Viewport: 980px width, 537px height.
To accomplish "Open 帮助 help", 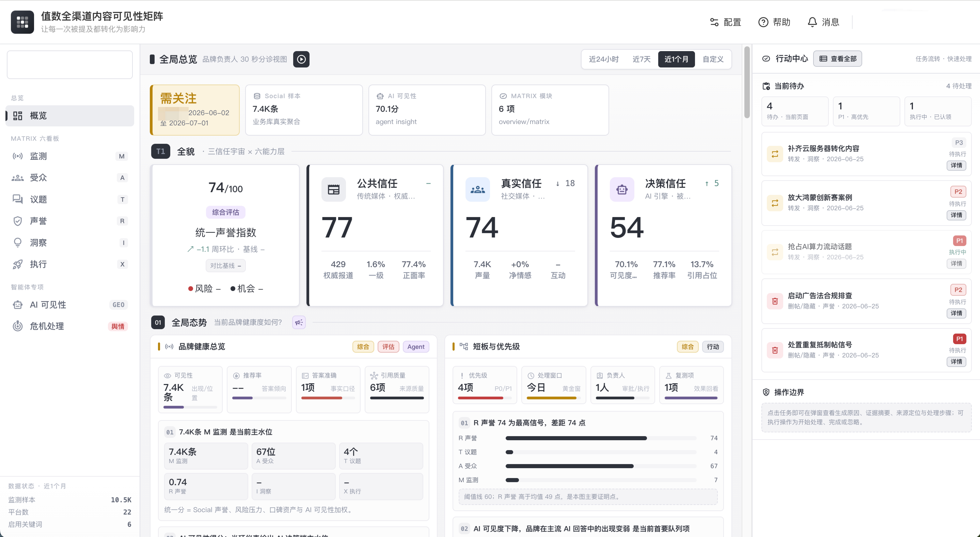I will 774,22.
